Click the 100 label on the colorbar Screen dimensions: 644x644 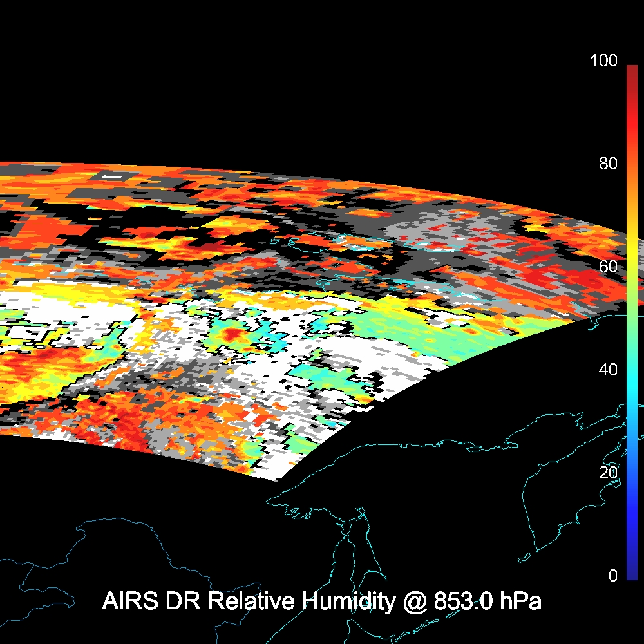(603, 61)
